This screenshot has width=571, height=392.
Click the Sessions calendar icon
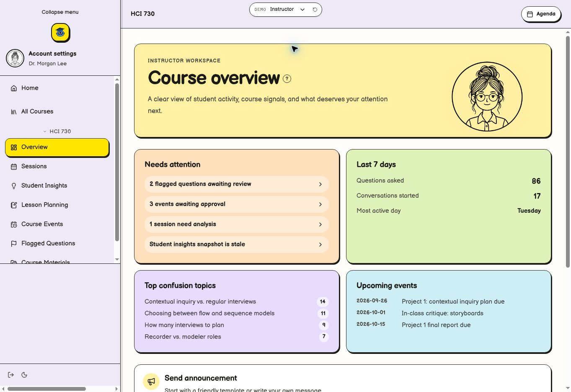[x=14, y=166]
